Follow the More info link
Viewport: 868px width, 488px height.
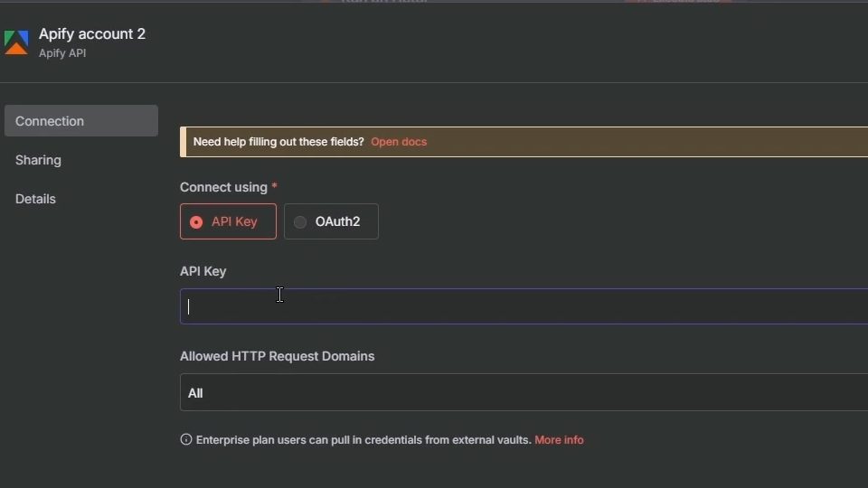point(559,440)
